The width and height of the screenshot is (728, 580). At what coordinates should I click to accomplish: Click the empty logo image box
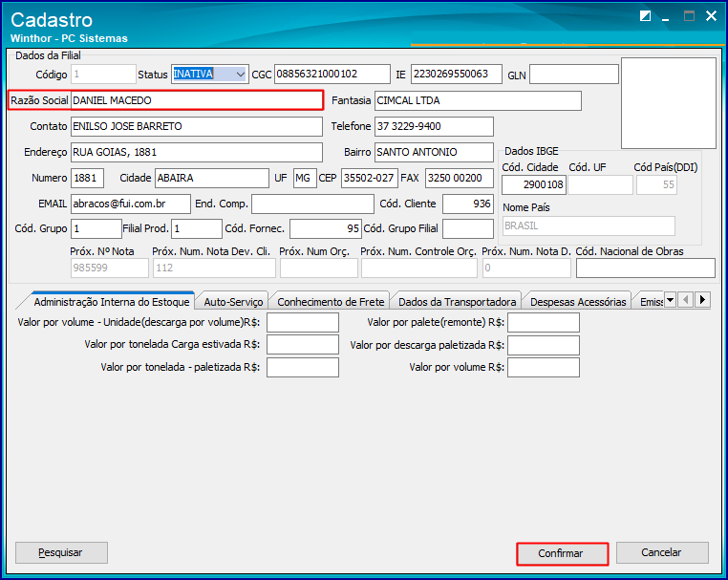point(669,103)
